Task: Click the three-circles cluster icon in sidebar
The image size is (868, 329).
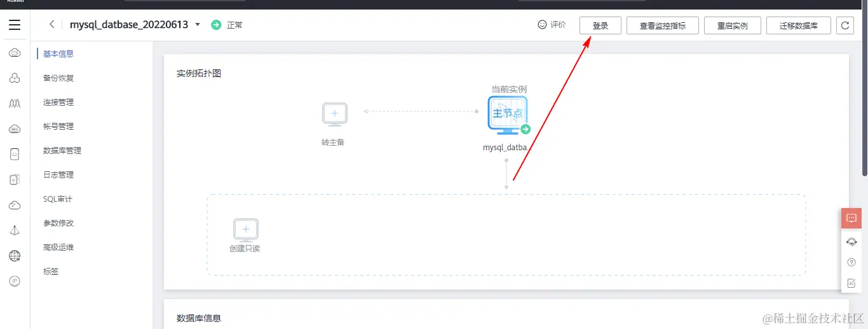Action: click(15, 78)
